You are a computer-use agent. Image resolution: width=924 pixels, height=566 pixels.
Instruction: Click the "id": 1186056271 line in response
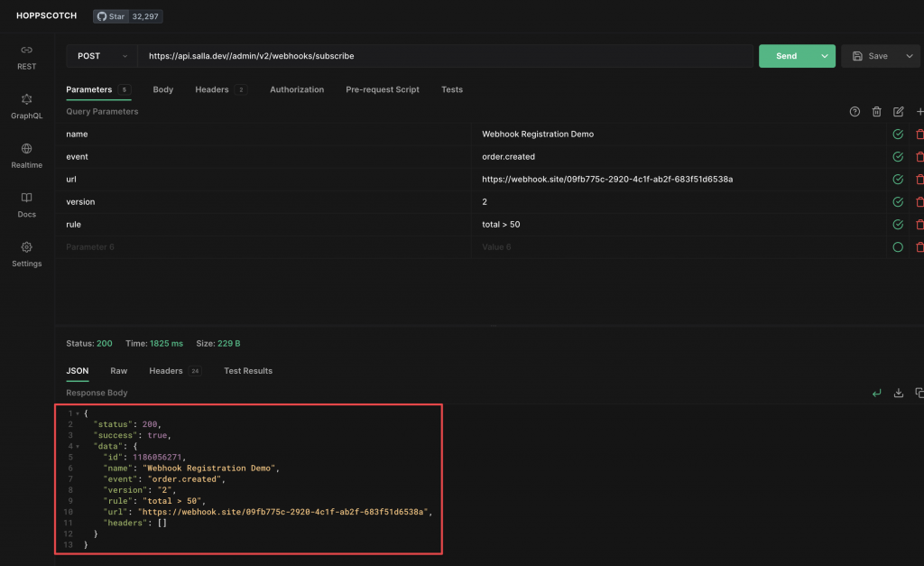point(144,457)
